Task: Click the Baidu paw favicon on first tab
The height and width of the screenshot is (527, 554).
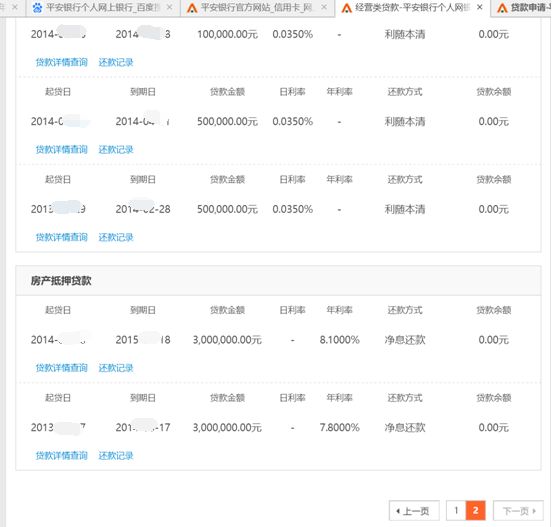Action: point(37,7)
